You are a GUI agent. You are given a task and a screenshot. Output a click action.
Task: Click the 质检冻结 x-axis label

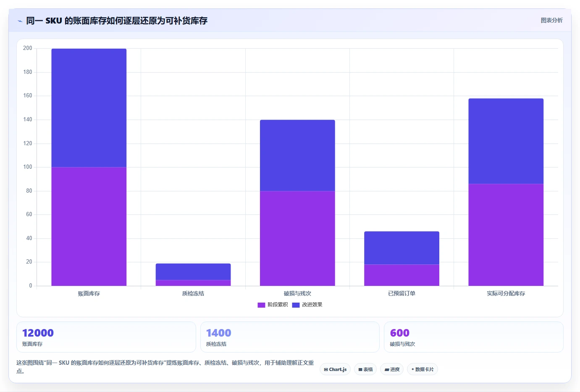click(193, 294)
